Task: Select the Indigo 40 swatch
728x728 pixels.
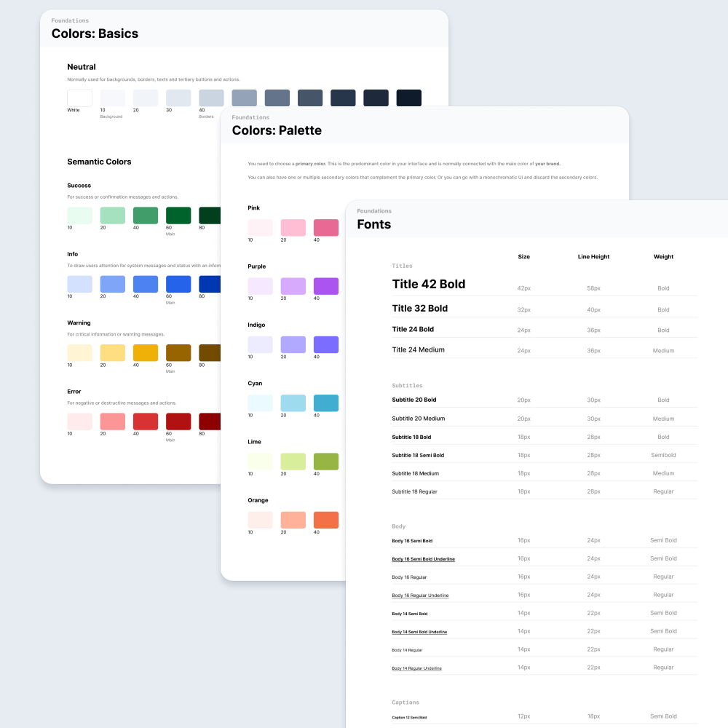Action: [326, 345]
